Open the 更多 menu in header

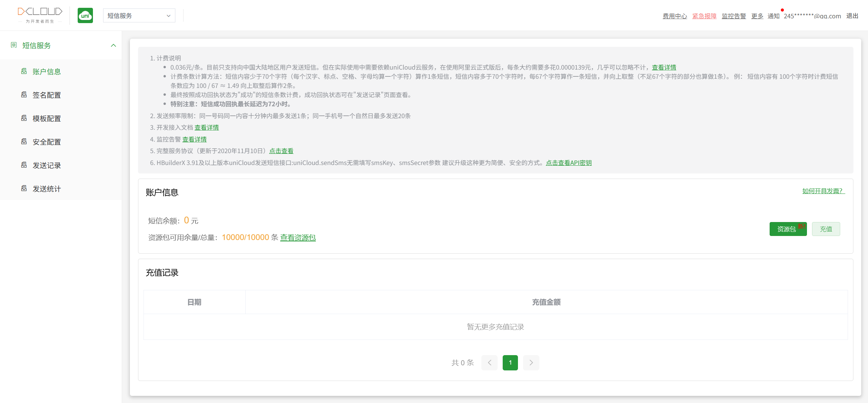point(757,16)
